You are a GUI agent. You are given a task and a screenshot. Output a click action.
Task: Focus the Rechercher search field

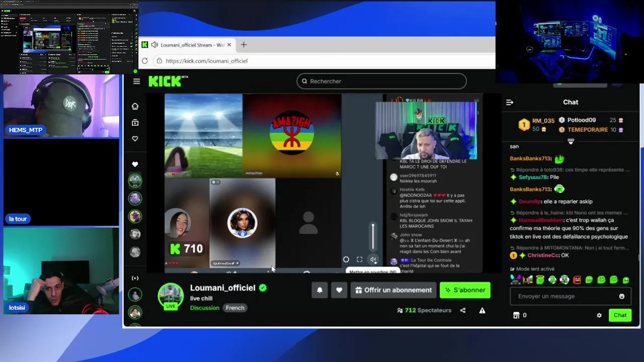[x=381, y=81]
